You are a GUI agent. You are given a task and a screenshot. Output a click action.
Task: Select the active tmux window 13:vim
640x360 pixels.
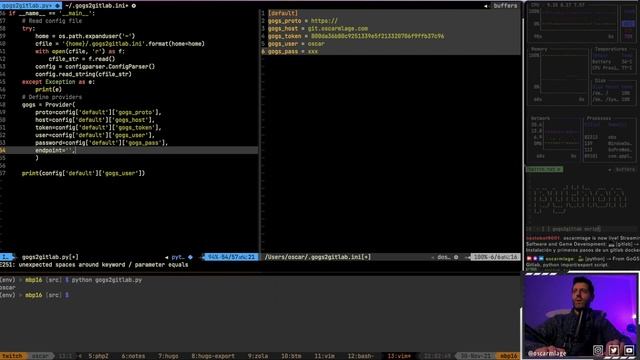pos(399,356)
